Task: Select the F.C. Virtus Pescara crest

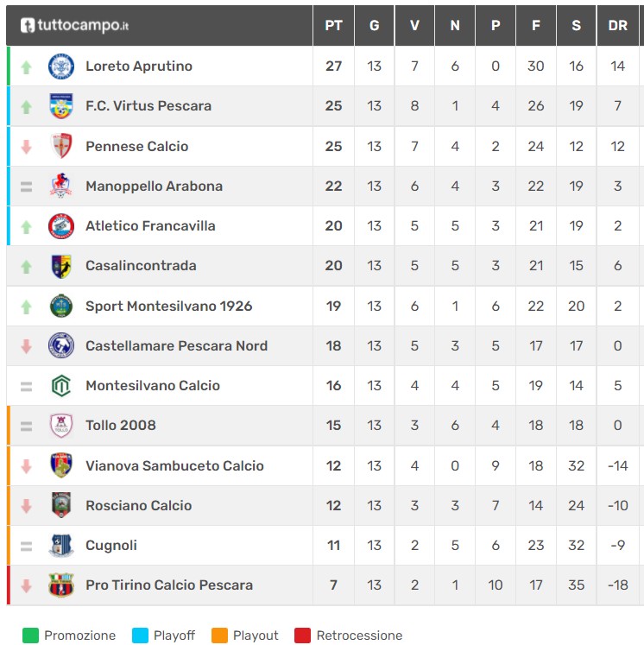Action: (x=61, y=105)
